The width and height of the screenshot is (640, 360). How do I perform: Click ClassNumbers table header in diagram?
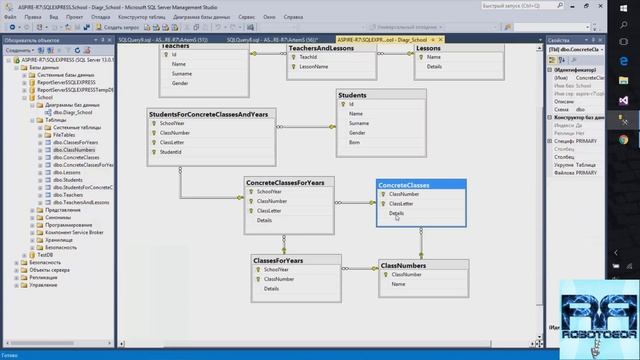423,265
